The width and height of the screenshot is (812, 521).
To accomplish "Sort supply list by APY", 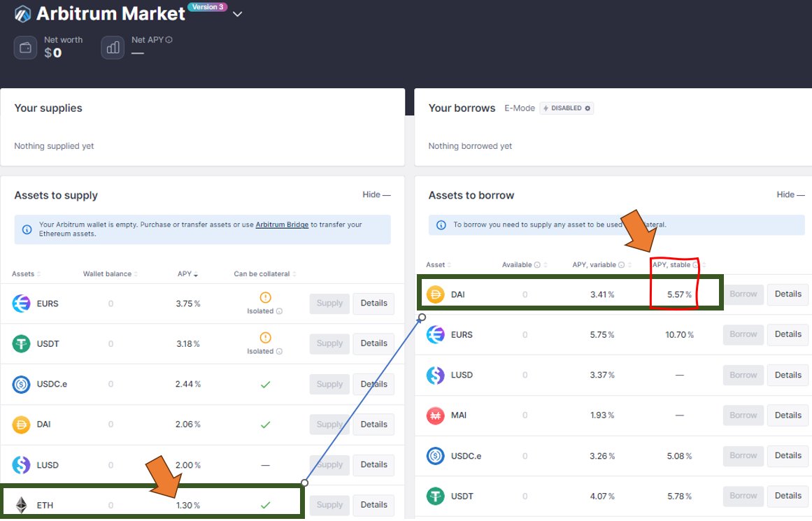I will (x=187, y=274).
